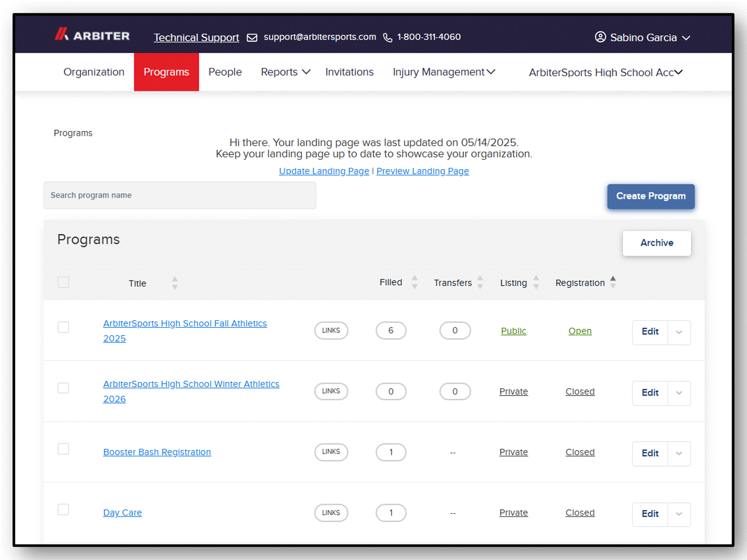The image size is (747, 560).
Task: Open the ArbiterSports High School account switcher
Action: (605, 73)
